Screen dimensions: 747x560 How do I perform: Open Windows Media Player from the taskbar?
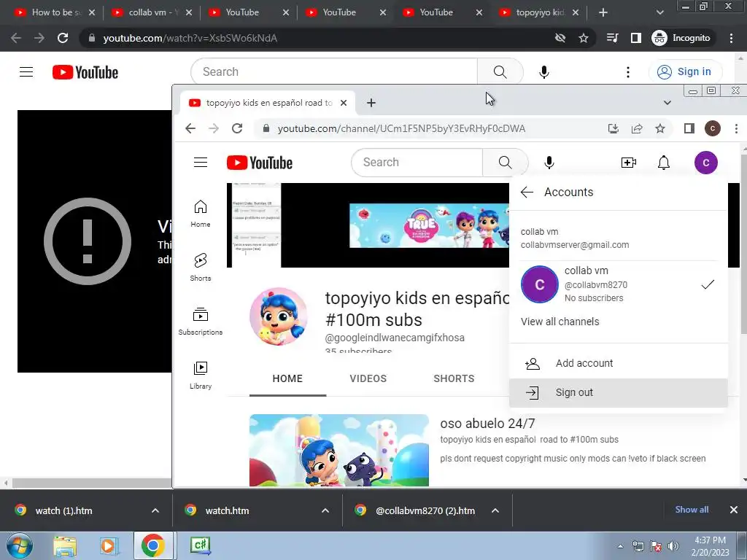[109, 546]
